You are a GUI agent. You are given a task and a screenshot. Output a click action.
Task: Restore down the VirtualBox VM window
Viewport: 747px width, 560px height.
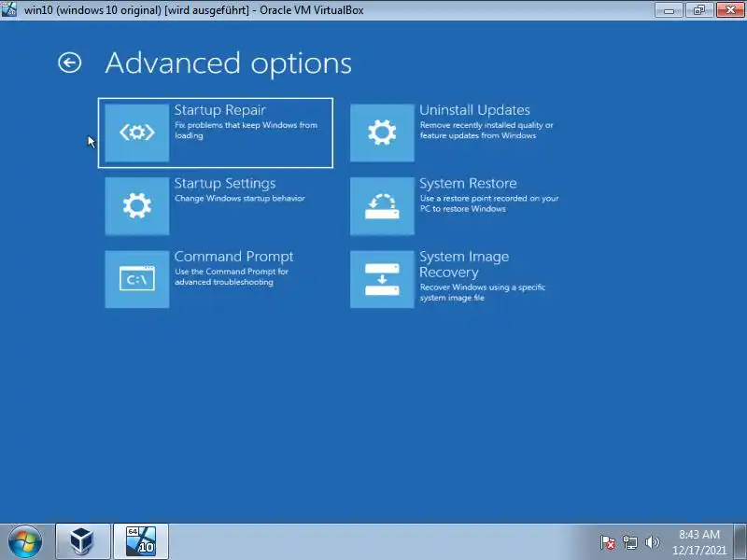698,10
